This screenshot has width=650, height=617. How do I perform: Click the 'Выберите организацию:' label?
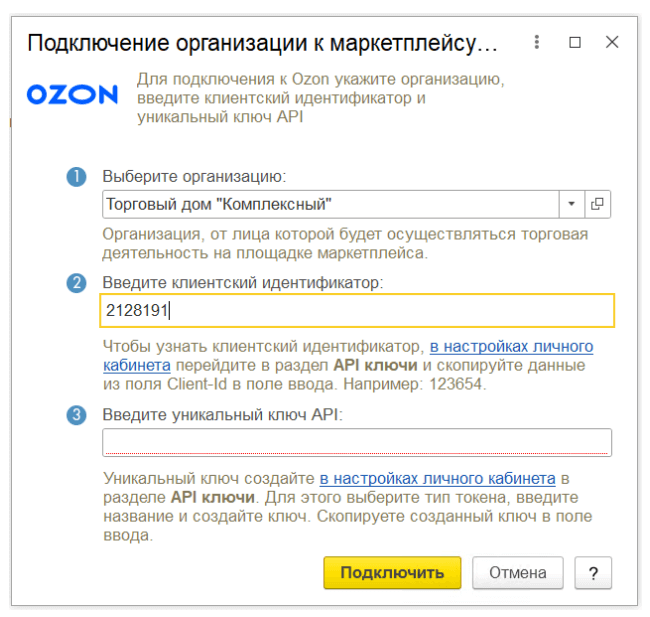pyautogui.click(x=194, y=177)
